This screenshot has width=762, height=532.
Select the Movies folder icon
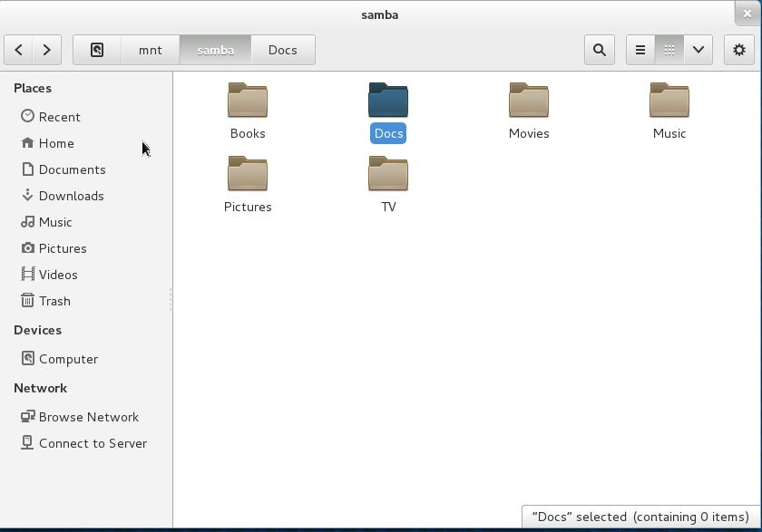(529, 100)
